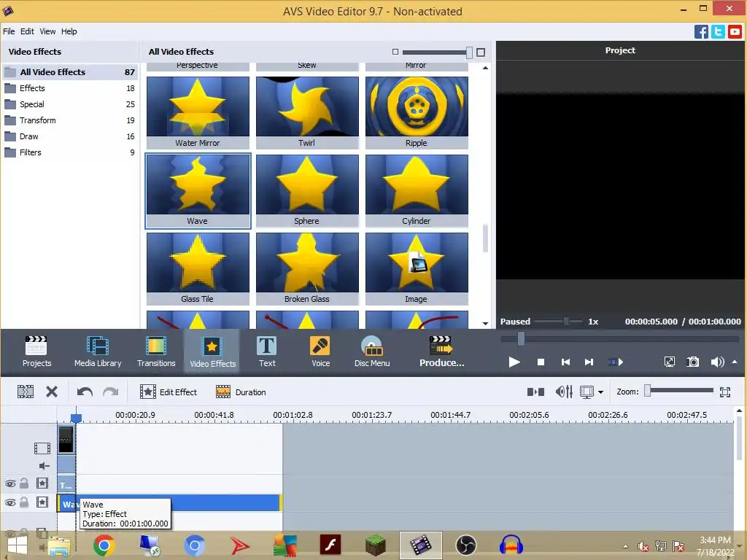Select the All Video Effects folder
Image resolution: width=747 pixels, height=560 pixels.
(x=70, y=72)
